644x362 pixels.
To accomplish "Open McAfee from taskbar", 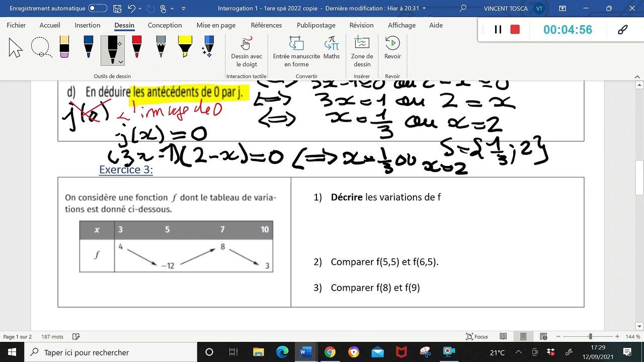I will (x=401, y=352).
